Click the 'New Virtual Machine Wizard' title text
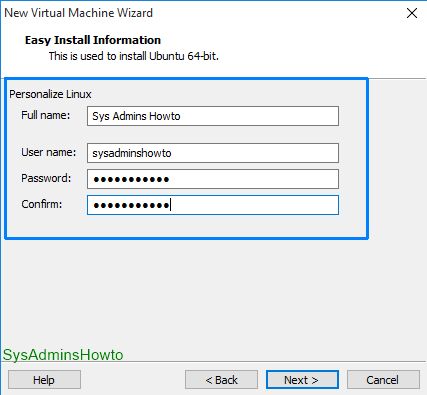Image resolution: width=427 pixels, height=395 pixels. 78,13
